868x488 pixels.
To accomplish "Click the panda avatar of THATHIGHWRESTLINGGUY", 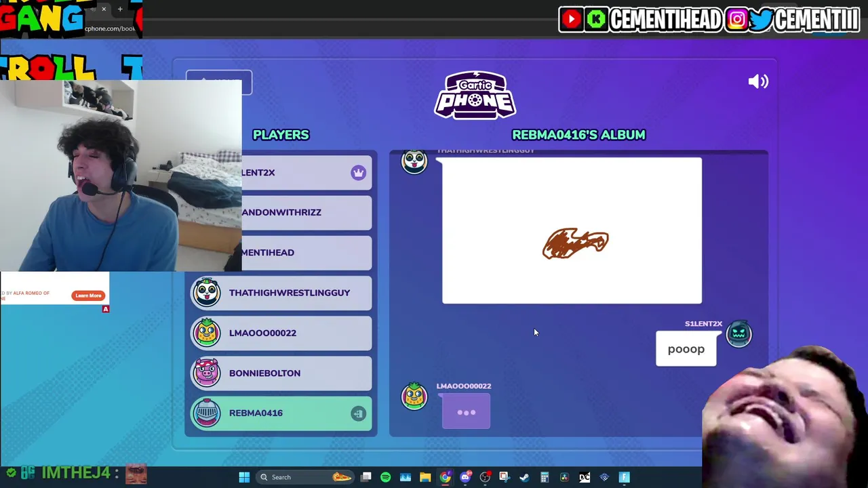I will coord(206,293).
